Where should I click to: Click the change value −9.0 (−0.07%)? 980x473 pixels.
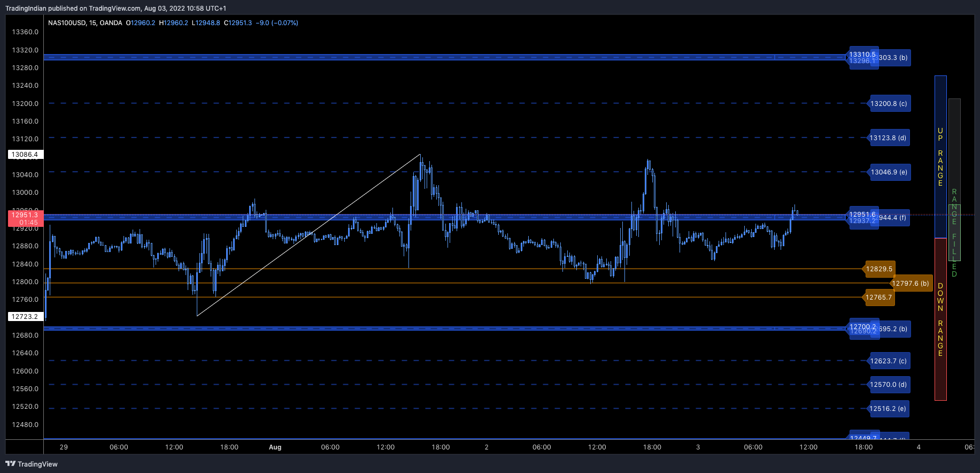[x=277, y=23]
